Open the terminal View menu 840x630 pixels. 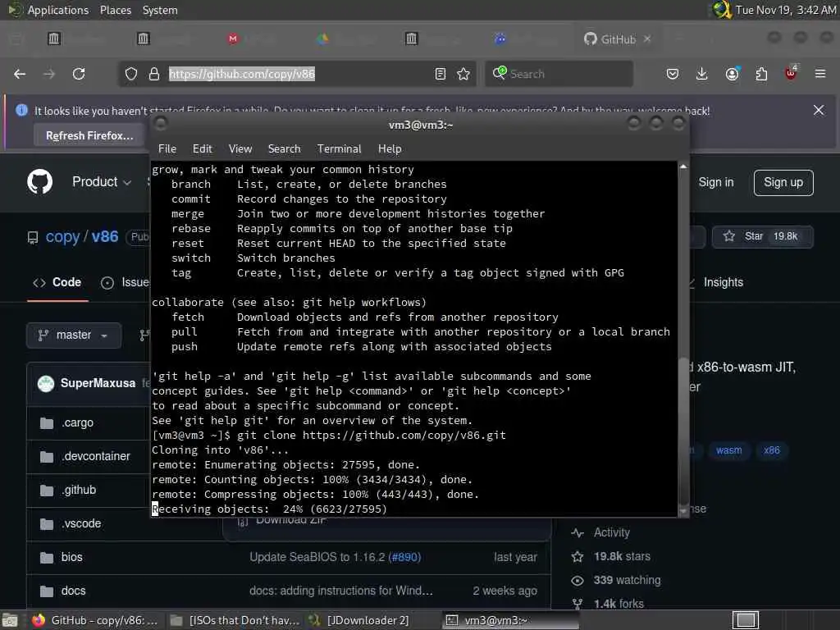click(240, 149)
